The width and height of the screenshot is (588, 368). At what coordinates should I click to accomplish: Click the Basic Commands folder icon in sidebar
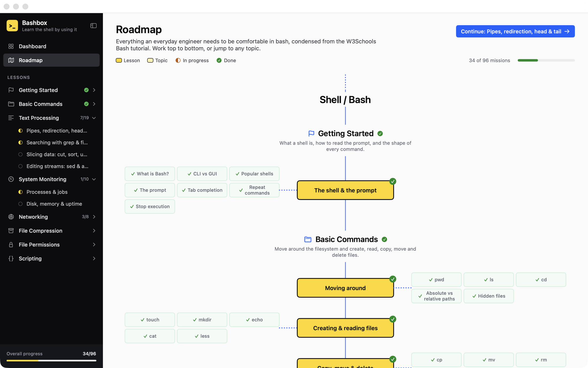(11, 104)
